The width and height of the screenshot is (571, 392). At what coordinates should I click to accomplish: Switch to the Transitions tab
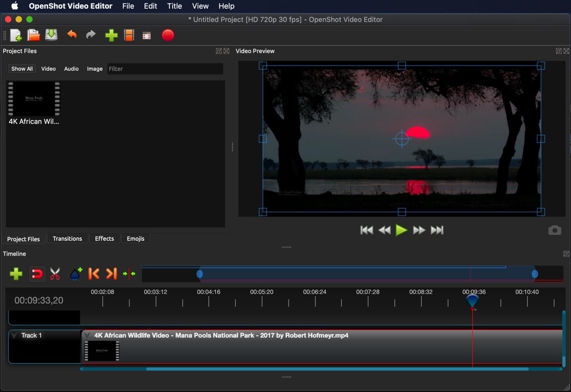pos(67,239)
